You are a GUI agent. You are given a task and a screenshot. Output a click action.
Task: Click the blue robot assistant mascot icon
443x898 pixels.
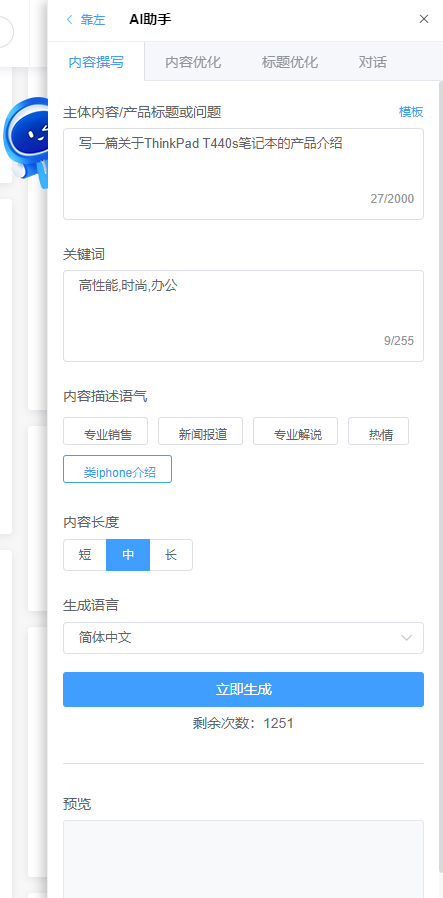point(25,143)
